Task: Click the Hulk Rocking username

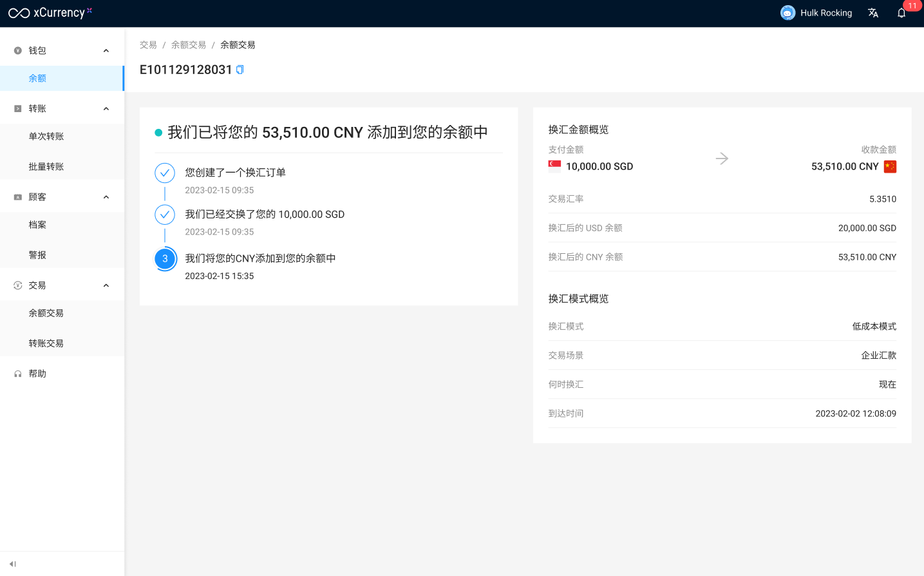Action: click(826, 13)
